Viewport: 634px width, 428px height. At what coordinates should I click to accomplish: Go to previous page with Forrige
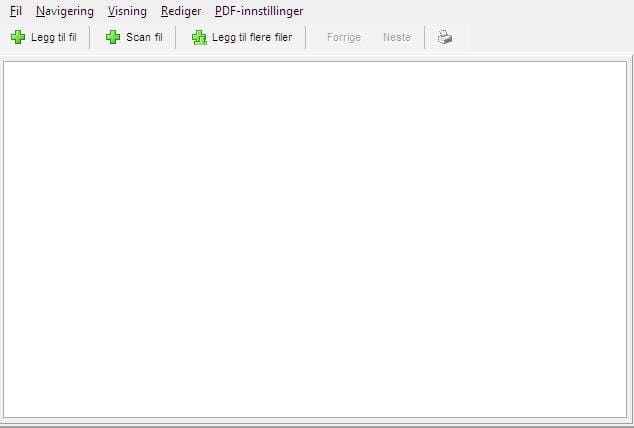pyautogui.click(x=343, y=38)
